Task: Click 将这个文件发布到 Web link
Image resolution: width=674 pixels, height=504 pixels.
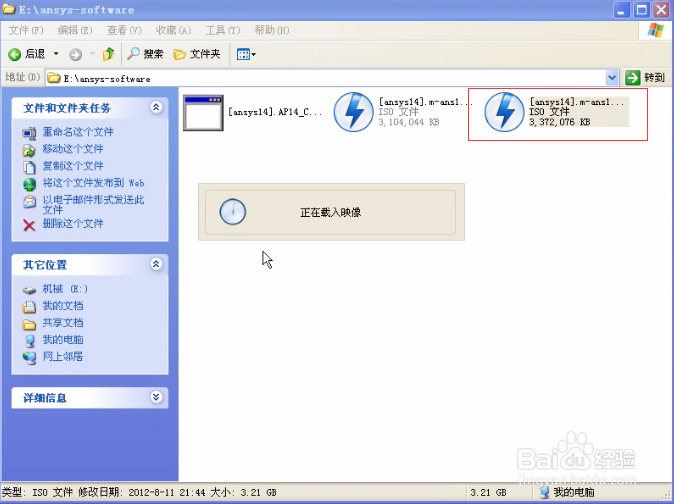Action: pos(93,183)
